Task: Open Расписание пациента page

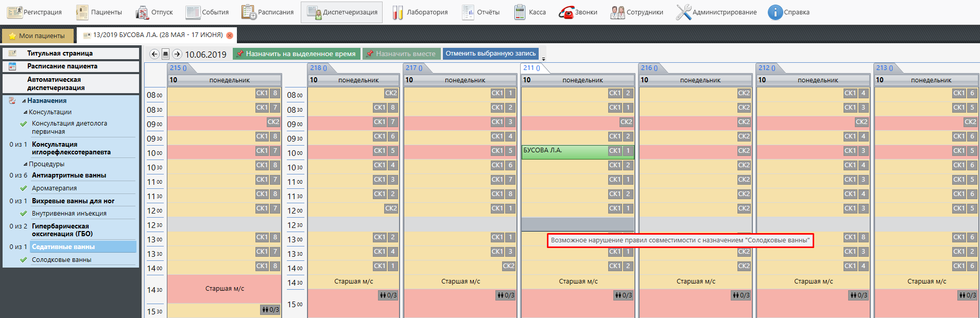Action: click(x=62, y=66)
